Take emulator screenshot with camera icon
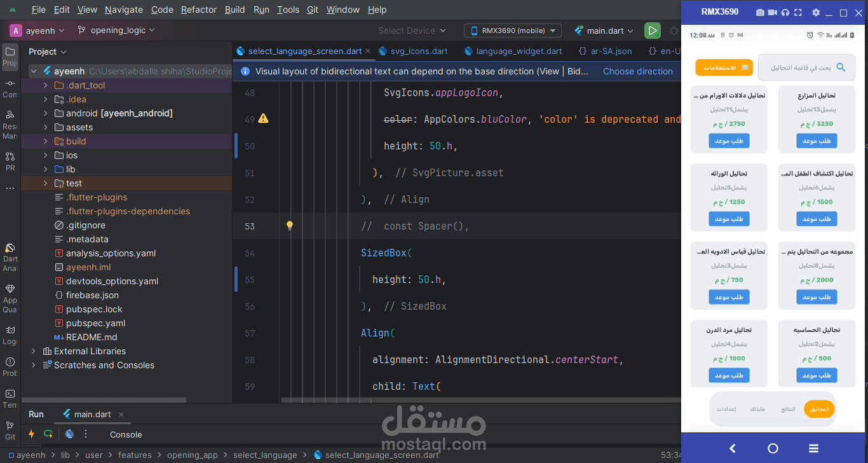The image size is (868, 463). (x=760, y=12)
